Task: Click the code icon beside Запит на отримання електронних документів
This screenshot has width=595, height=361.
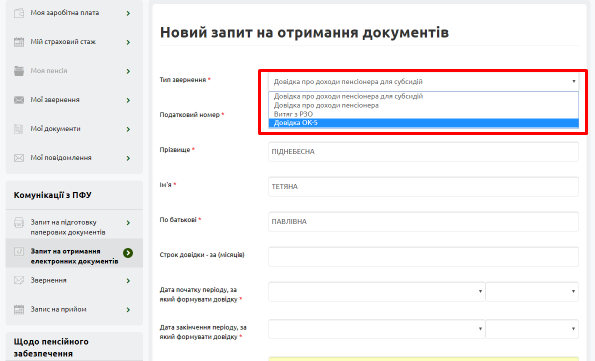Action: (x=19, y=251)
